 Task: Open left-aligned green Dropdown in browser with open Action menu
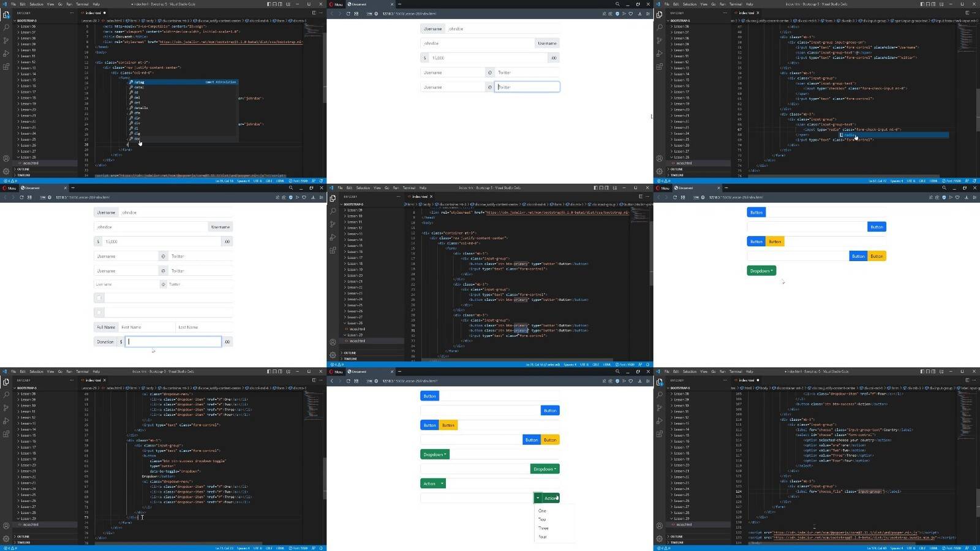click(x=435, y=454)
